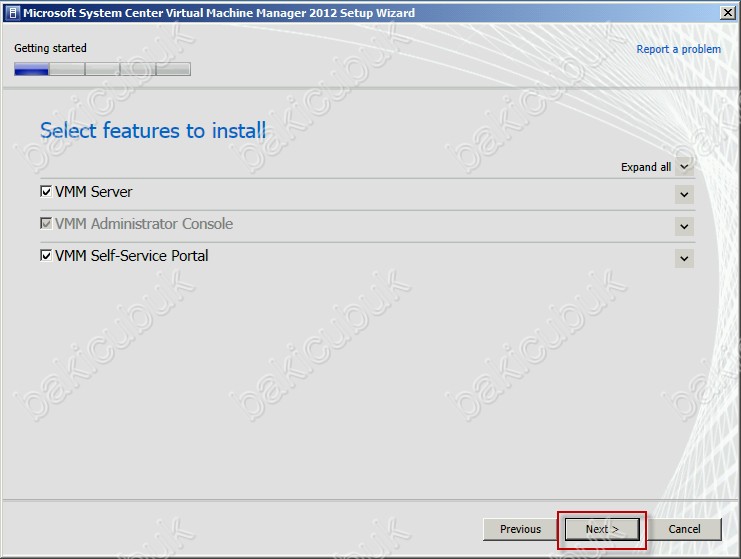
Task: Open the Report a problem link
Action: (x=678, y=49)
